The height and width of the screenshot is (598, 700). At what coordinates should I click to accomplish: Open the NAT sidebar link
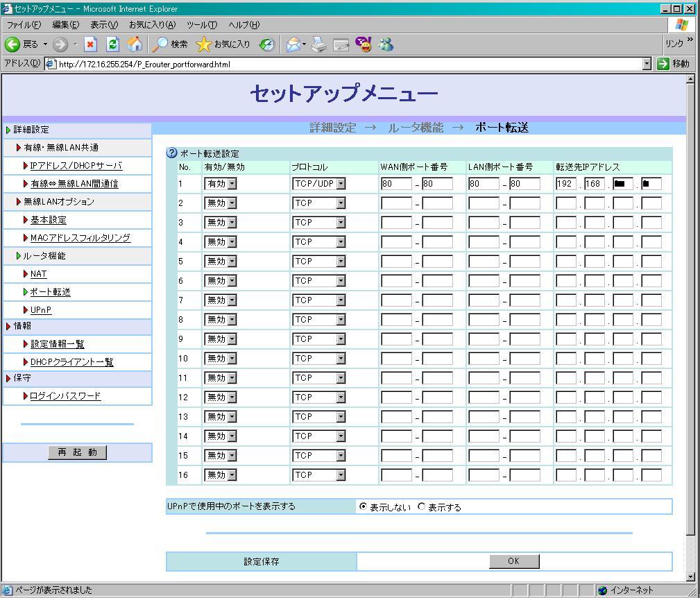pos(38,273)
